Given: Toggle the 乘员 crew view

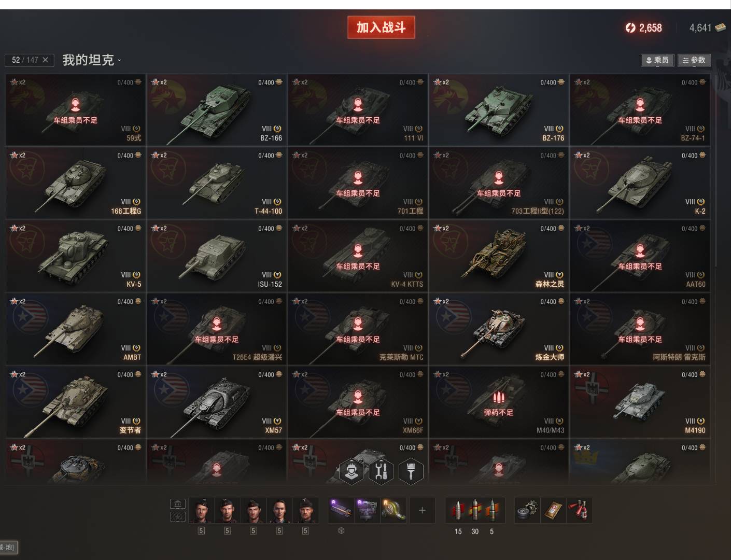Looking at the screenshot, I should (x=657, y=60).
